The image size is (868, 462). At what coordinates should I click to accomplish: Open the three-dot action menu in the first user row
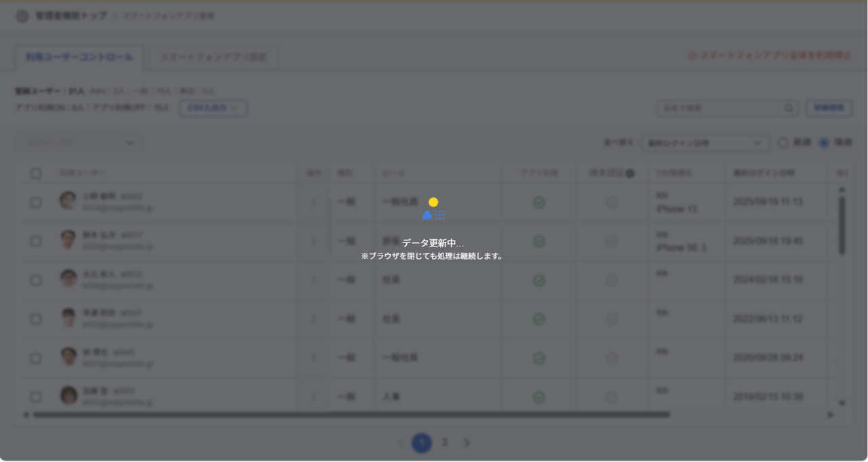pyautogui.click(x=313, y=202)
